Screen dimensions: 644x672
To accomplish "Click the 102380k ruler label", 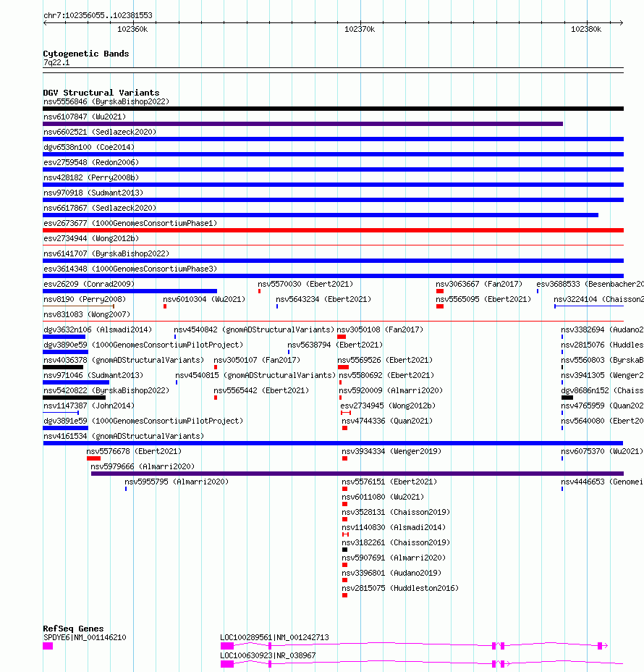I will click(586, 29).
